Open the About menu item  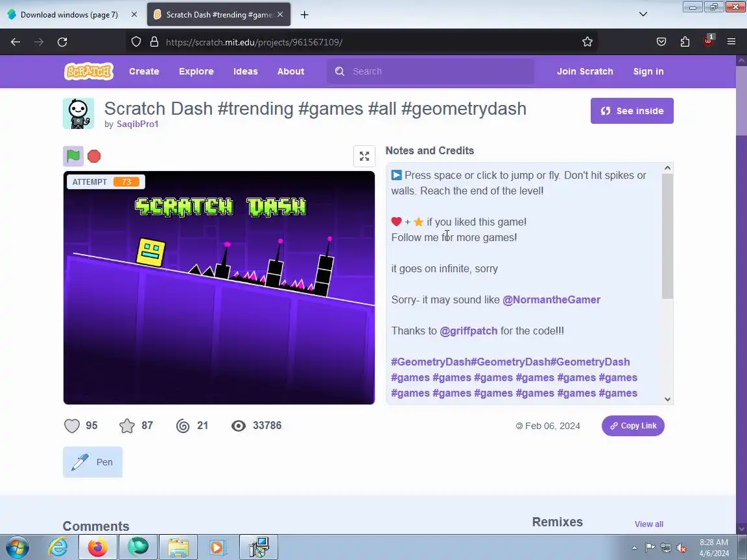click(291, 71)
